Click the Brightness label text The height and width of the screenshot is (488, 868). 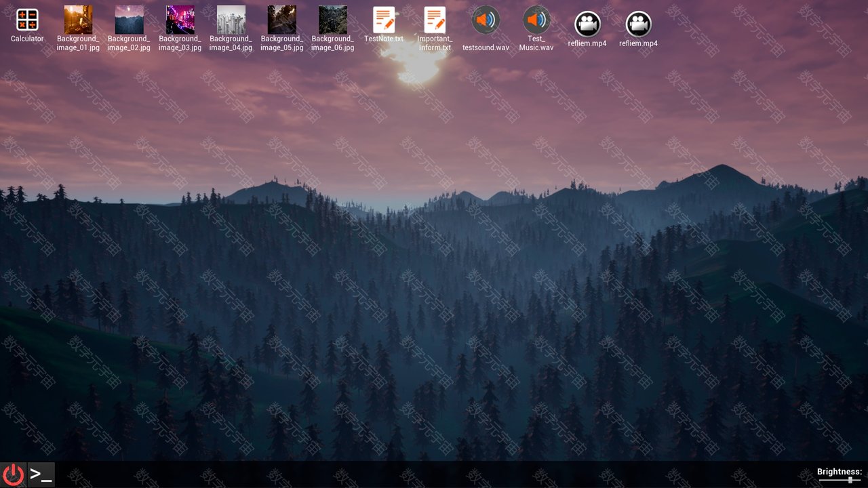tap(839, 472)
